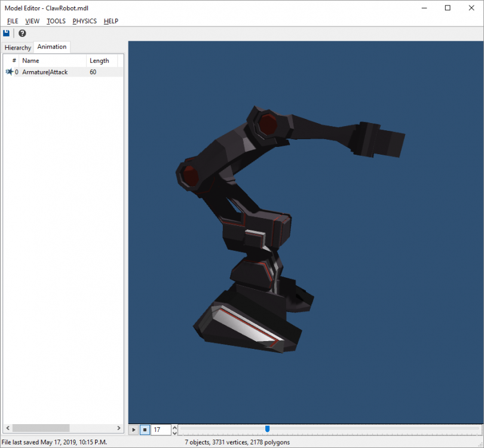Open the FILE menu
The image size is (484, 448).
click(13, 21)
